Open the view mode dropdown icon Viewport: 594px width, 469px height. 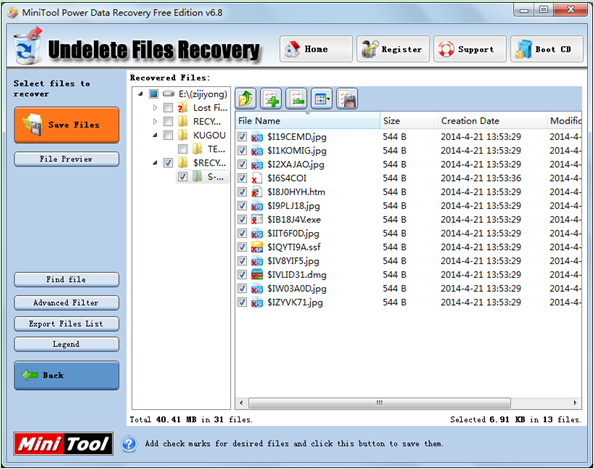point(322,98)
